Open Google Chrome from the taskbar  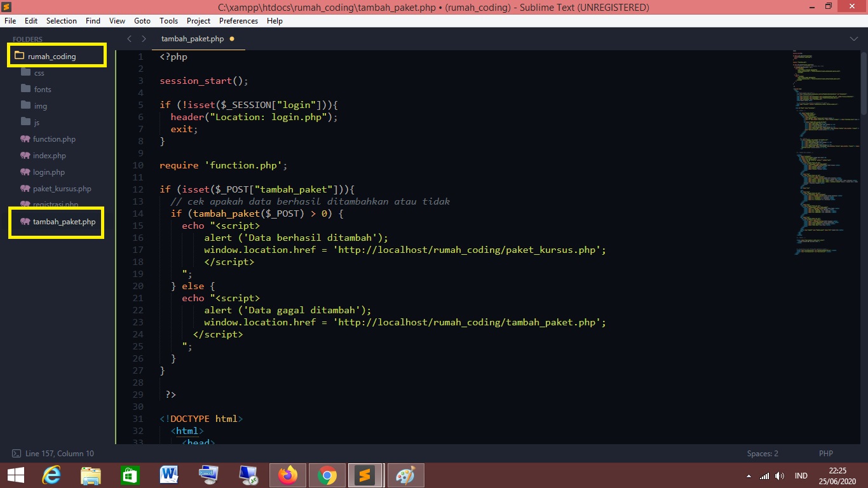tap(327, 475)
